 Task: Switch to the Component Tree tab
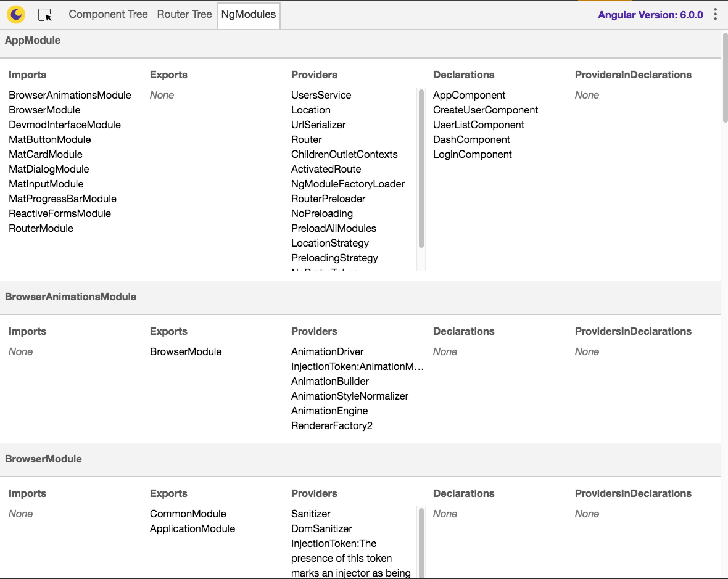point(108,14)
